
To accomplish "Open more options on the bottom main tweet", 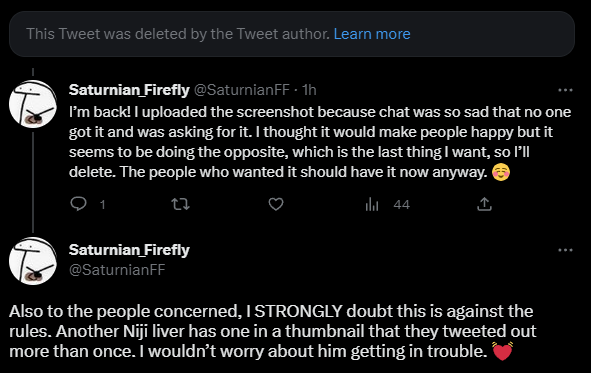I will [565, 250].
